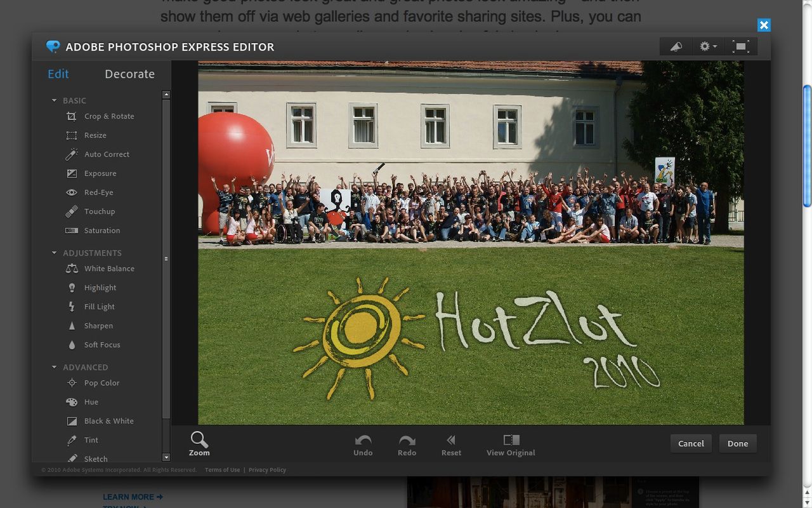Toggle View Original preview
The width and height of the screenshot is (812, 508).
click(x=511, y=443)
